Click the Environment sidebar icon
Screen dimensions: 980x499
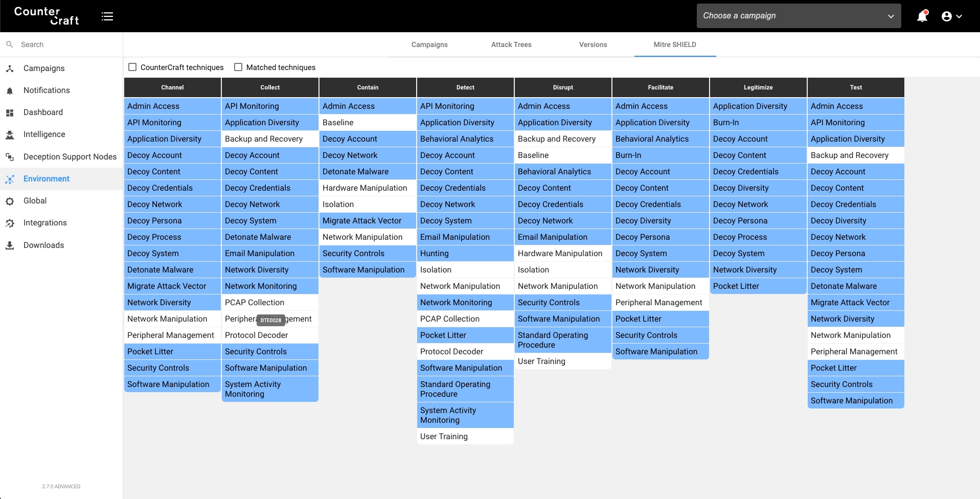[x=10, y=179]
